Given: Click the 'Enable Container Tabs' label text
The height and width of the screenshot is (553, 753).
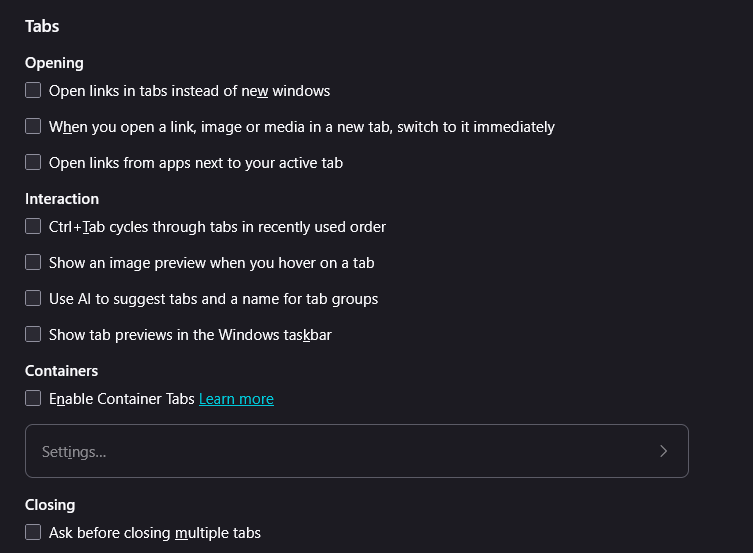Looking at the screenshot, I should tap(121, 399).
